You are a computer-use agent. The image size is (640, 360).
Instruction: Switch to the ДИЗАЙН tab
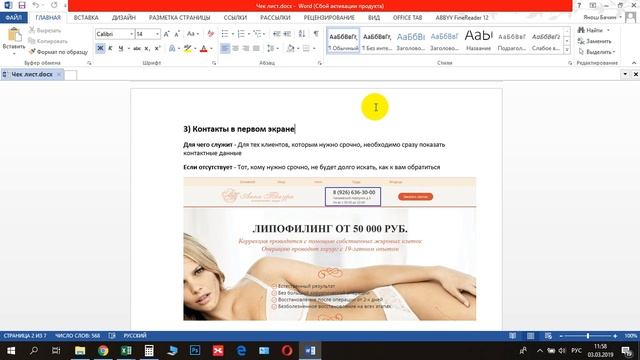click(x=124, y=18)
